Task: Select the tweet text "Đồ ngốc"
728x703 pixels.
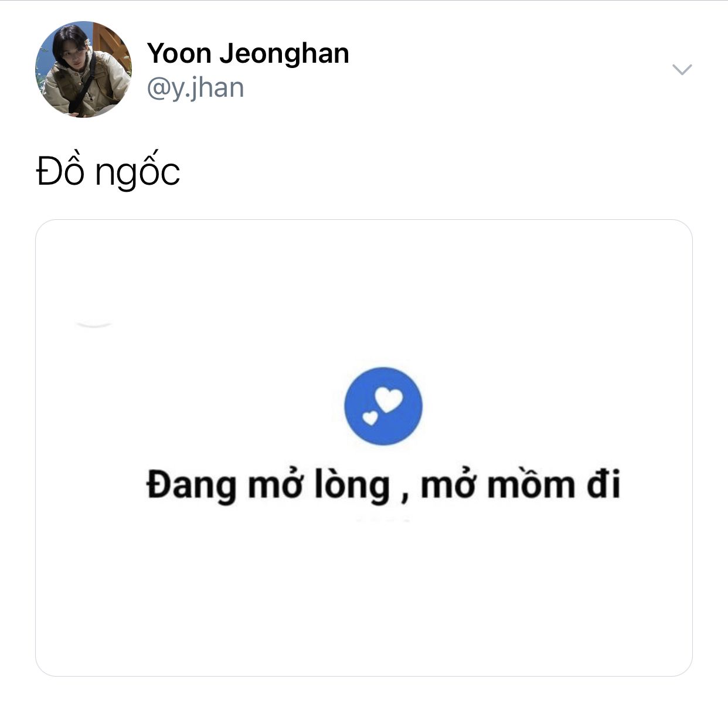Action: [108, 171]
